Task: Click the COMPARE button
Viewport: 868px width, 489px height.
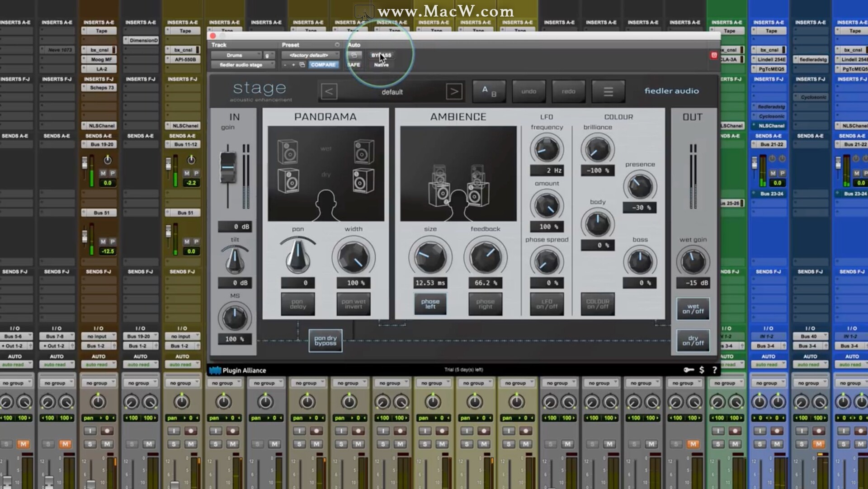Action: (x=323, y=65)
